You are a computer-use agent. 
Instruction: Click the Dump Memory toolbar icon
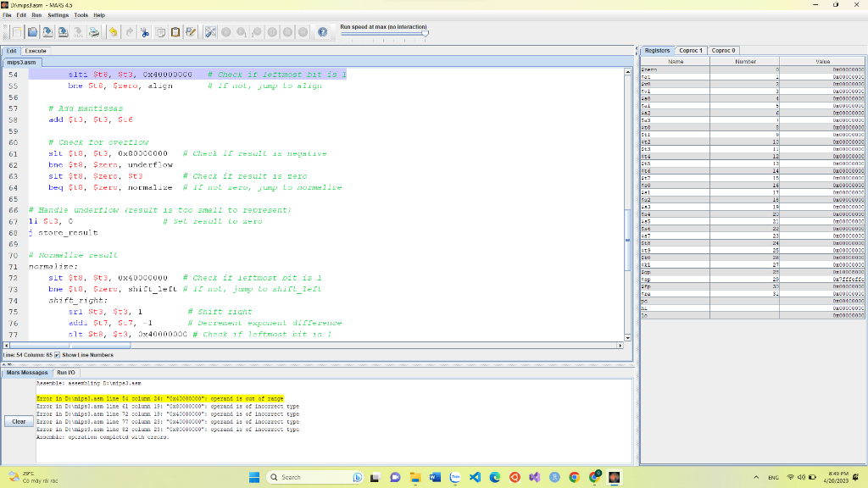point(79,32)
